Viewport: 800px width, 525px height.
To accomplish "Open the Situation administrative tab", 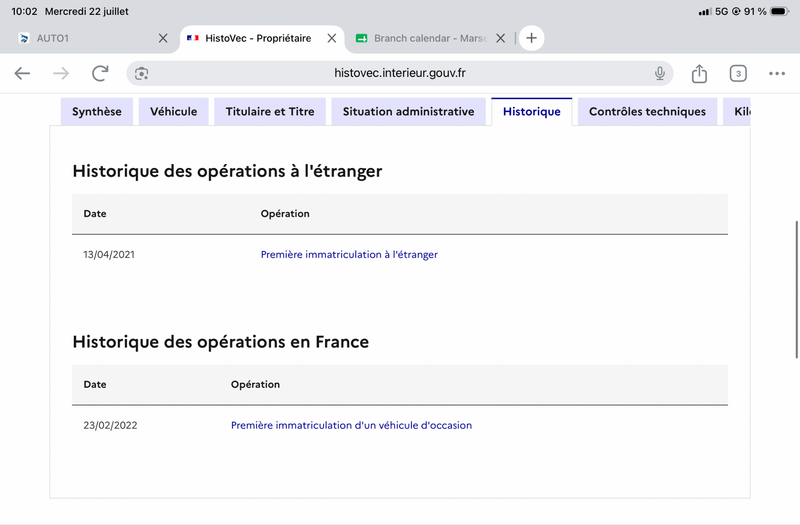I will point(408,112).
